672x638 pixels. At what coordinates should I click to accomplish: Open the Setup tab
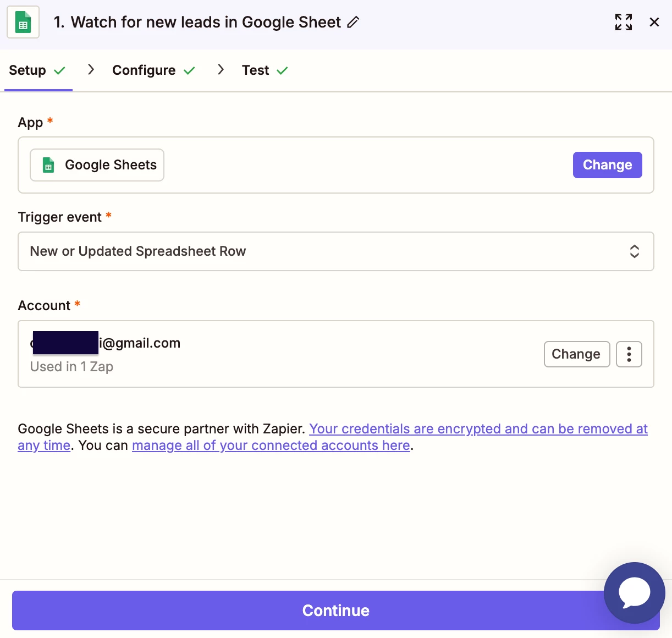pyautogui.click(x=38, y=70)
